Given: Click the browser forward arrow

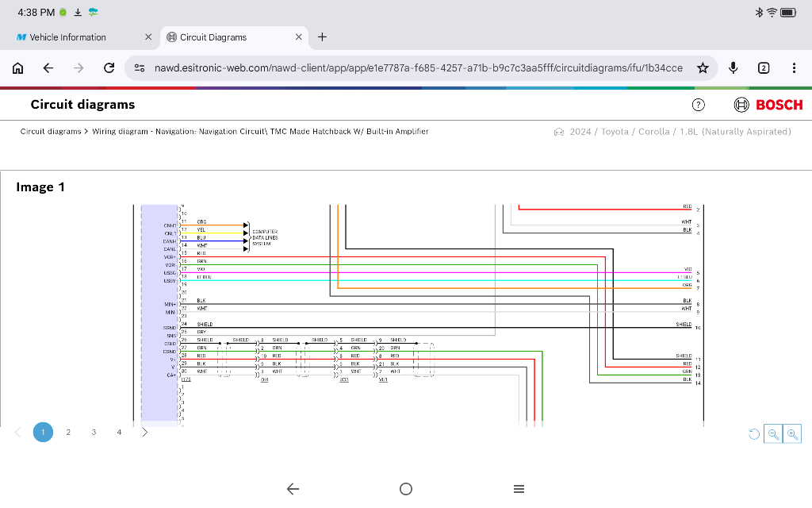Looking at the screenshot, I should [x=79, y=68].
